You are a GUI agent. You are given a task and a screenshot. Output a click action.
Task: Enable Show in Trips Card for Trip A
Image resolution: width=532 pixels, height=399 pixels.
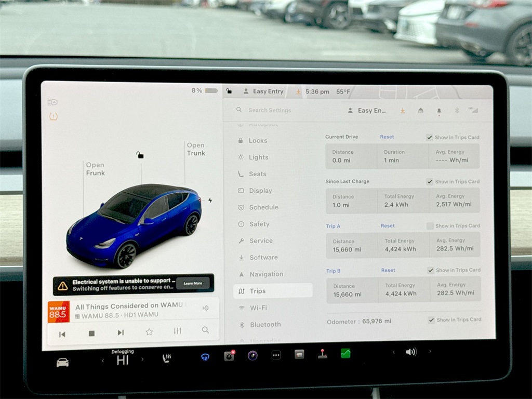click(430, 226)
